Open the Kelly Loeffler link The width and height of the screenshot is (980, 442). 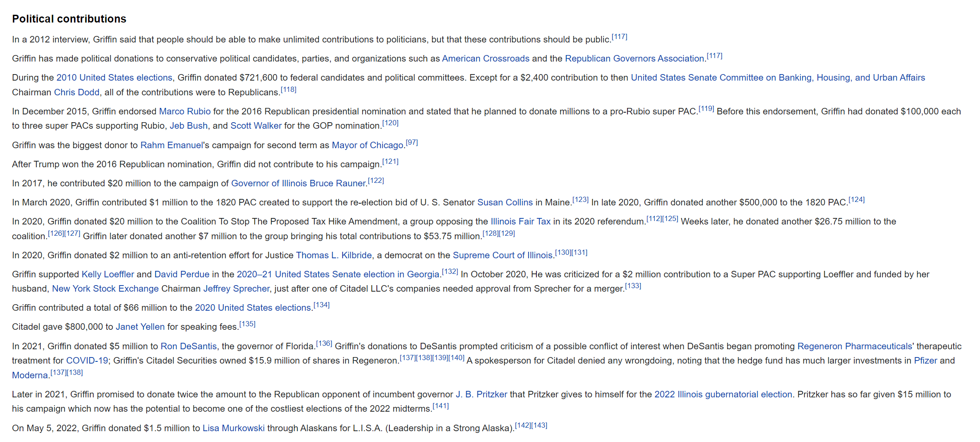(108, 274)
